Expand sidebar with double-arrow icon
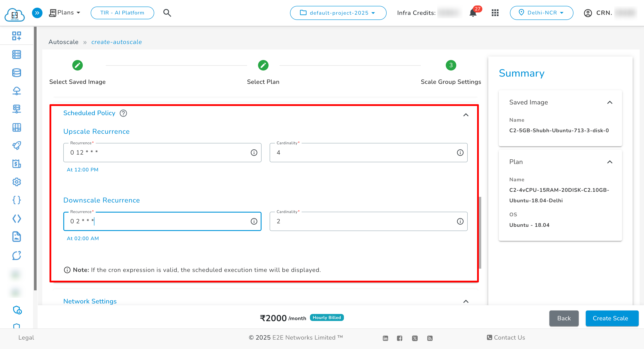 pos(37,13)
